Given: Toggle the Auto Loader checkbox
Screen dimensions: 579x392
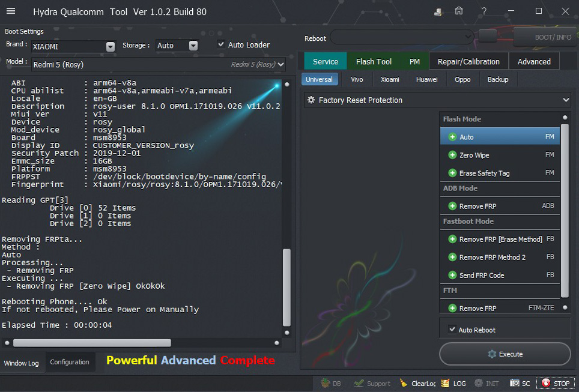Looking at the screenshot, I should tap(221, 44).
